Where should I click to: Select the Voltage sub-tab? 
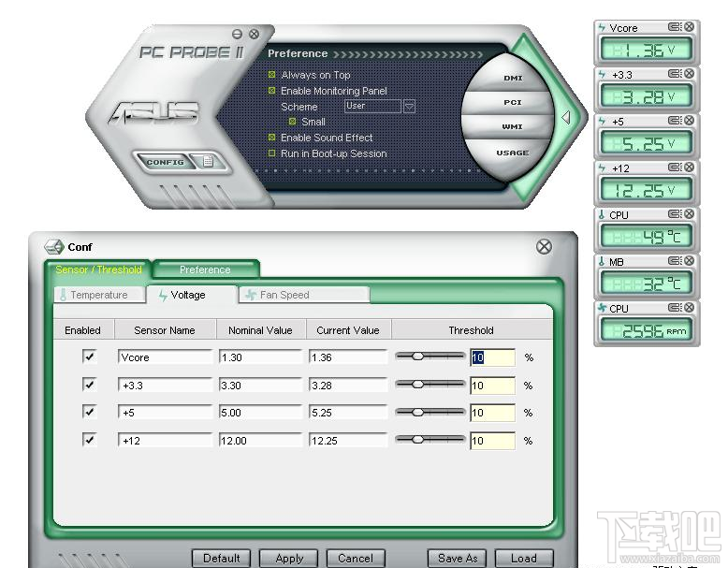[191, 295]
